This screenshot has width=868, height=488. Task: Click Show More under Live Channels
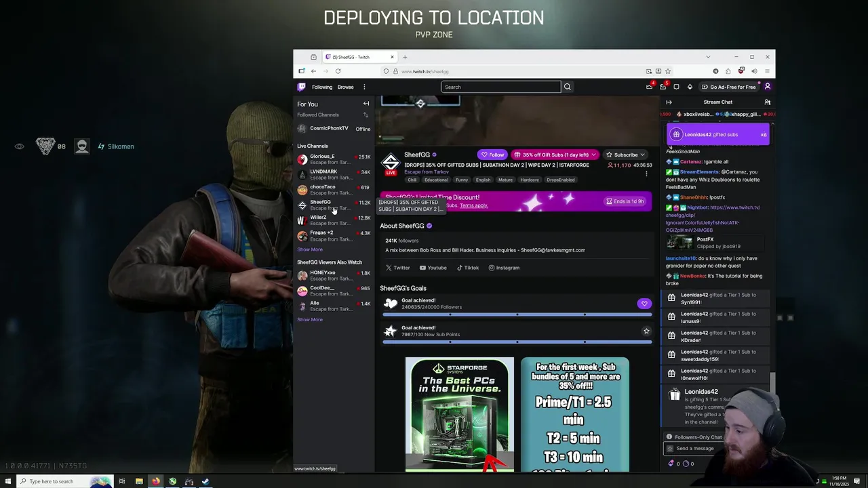click(310, 249)
